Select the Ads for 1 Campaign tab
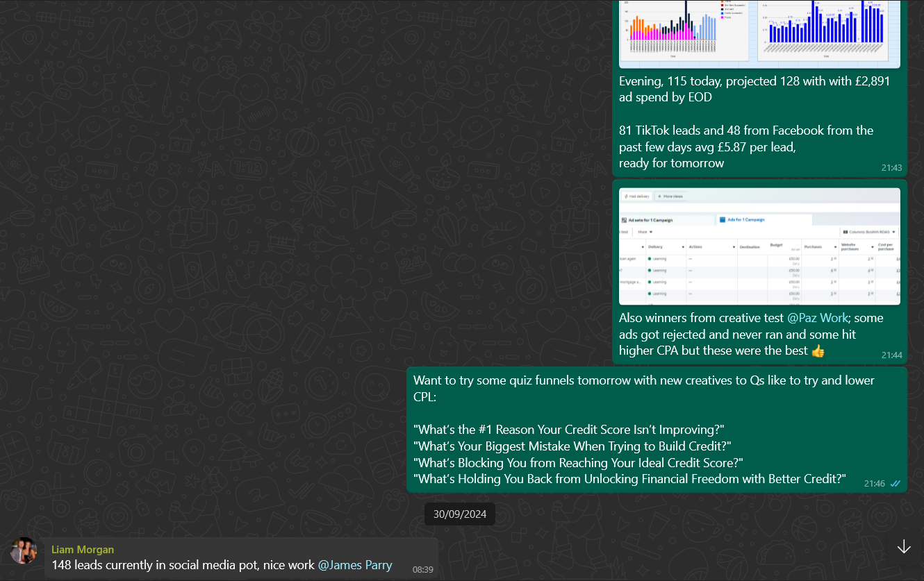The height and width of the screenshot is (581, 924). pos(745,220)
